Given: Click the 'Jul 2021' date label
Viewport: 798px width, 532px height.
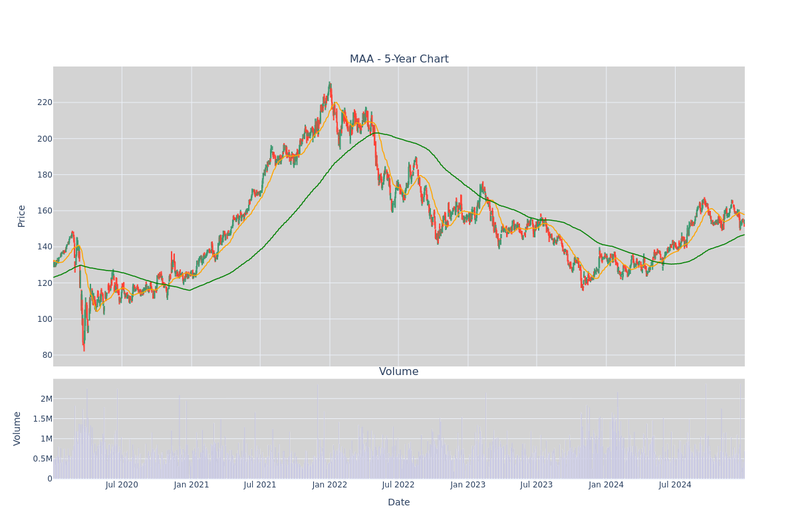Looking at the screenshot, I should point(260,485).
